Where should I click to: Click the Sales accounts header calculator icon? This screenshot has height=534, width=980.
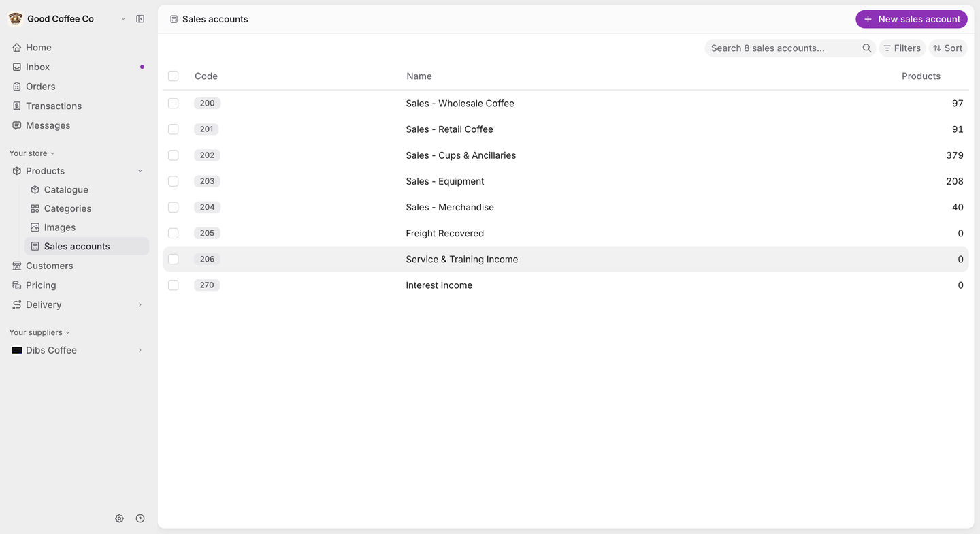coord(174,19)
